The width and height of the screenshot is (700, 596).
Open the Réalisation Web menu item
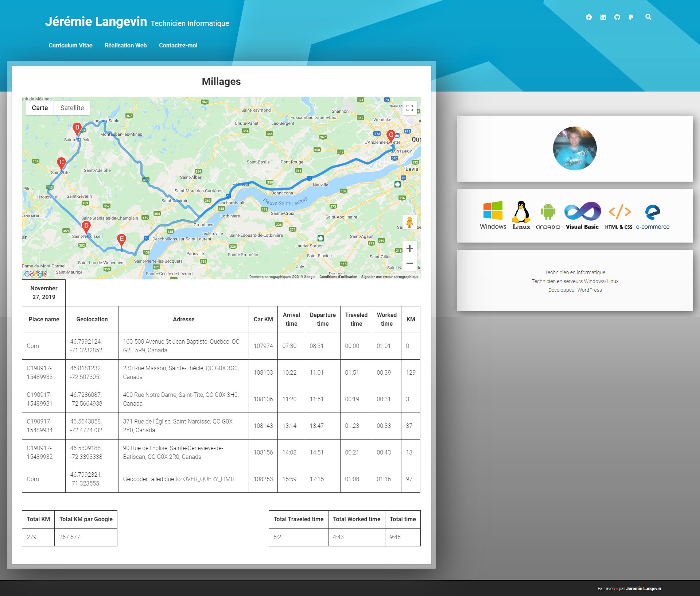(125, 45)
